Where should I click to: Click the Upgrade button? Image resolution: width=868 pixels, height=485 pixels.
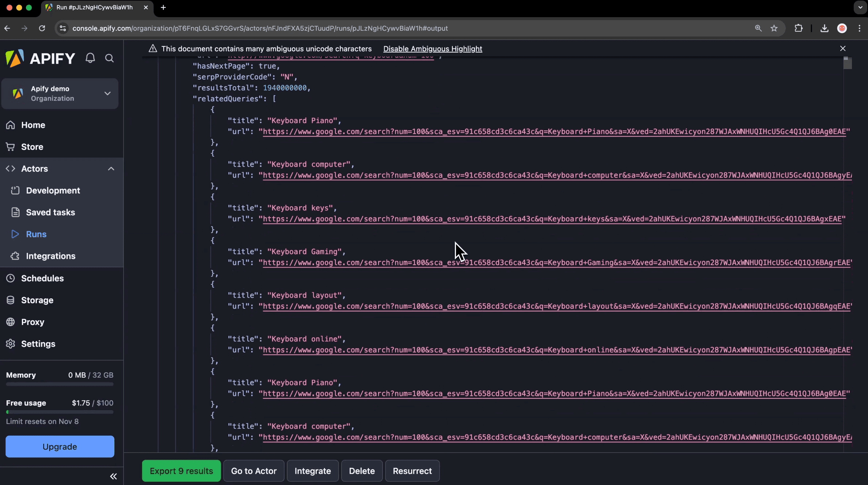[x=60, y=446]
